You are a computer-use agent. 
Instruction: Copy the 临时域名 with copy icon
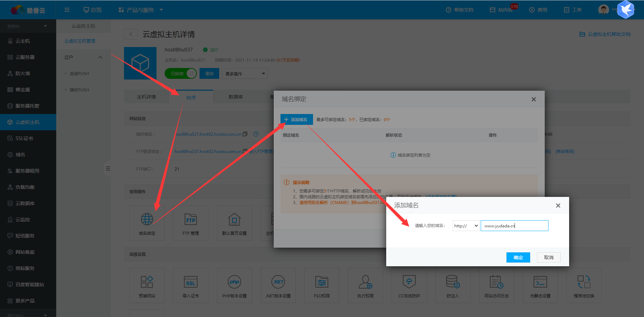tap(245, 134)
